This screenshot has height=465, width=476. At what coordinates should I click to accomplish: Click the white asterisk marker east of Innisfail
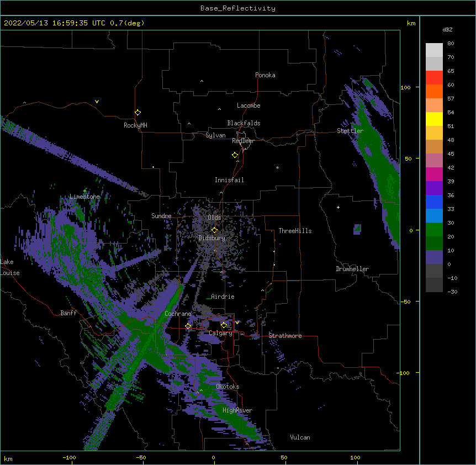277,168
